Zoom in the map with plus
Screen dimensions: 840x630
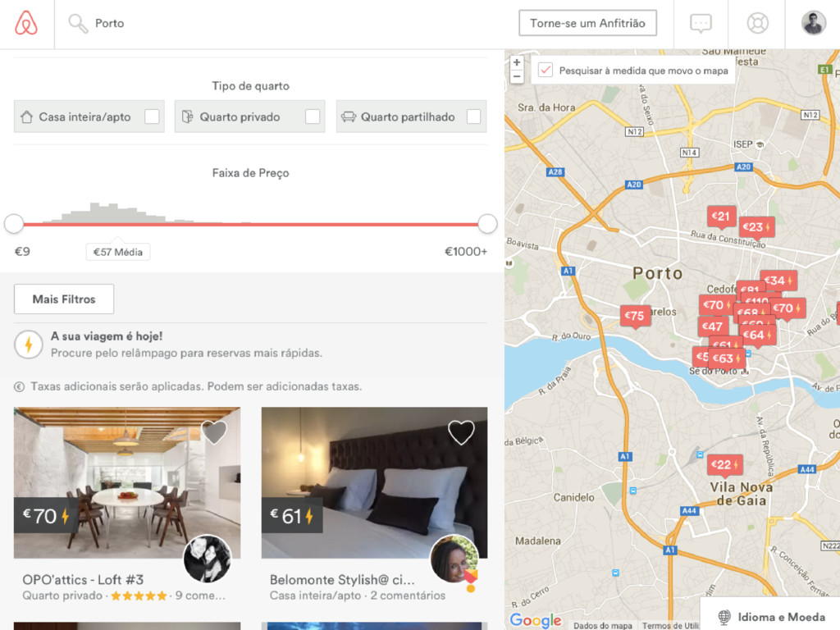pyautogui.click(x=517, y=62)
